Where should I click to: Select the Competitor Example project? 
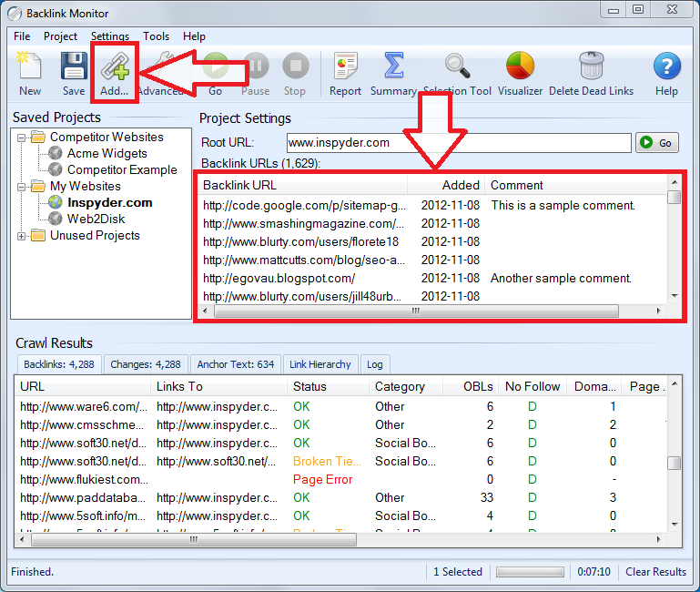click(x=122, y=169)
